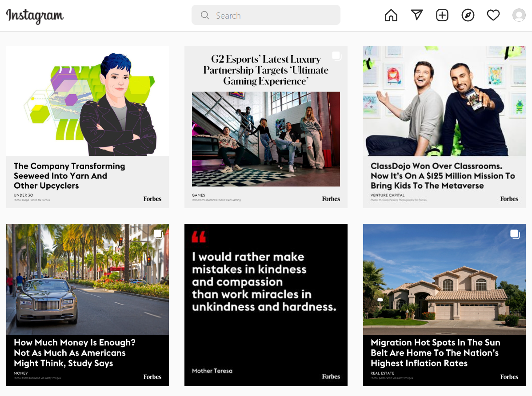The image size is (532, 396).
Task: Click the Instagram logo
Action: click(x=35, y=16)
